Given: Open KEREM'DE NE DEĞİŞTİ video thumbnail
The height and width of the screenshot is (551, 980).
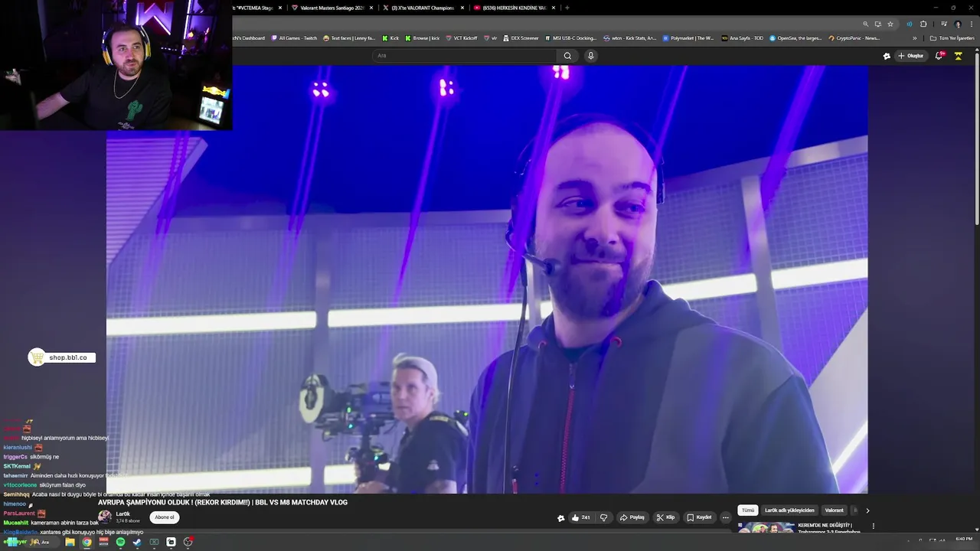Looking at the screenshot, I should 766,527.
